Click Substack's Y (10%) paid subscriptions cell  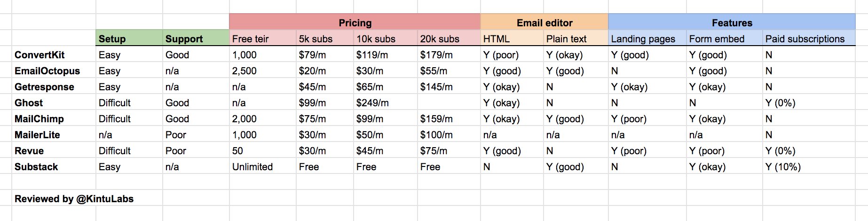coord(809,166)
